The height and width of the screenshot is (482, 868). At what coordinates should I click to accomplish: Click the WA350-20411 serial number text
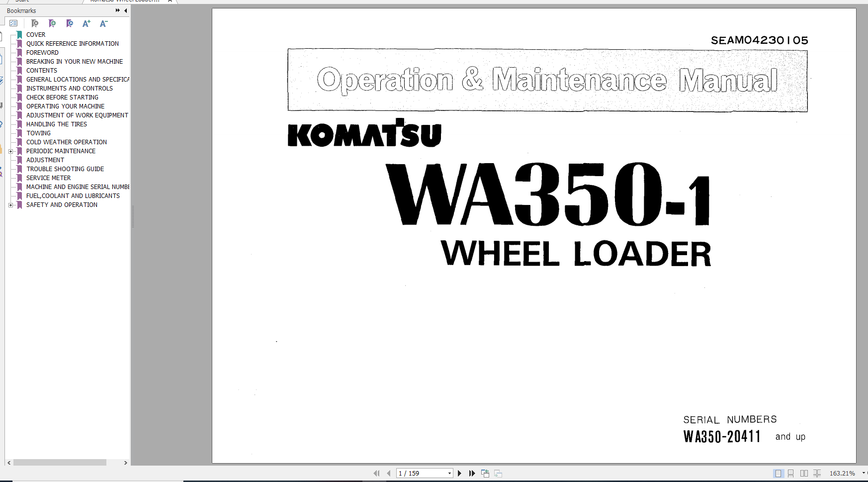pos(722,437)
